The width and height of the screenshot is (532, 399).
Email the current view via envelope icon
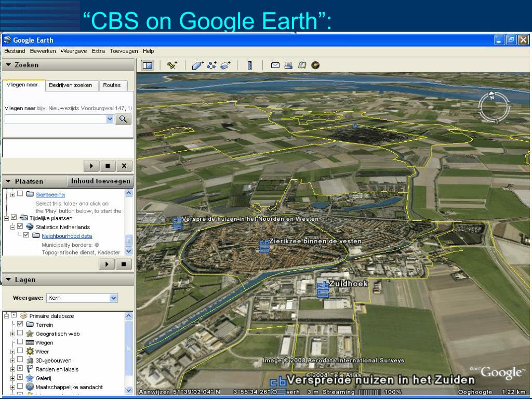coord(275,65)
